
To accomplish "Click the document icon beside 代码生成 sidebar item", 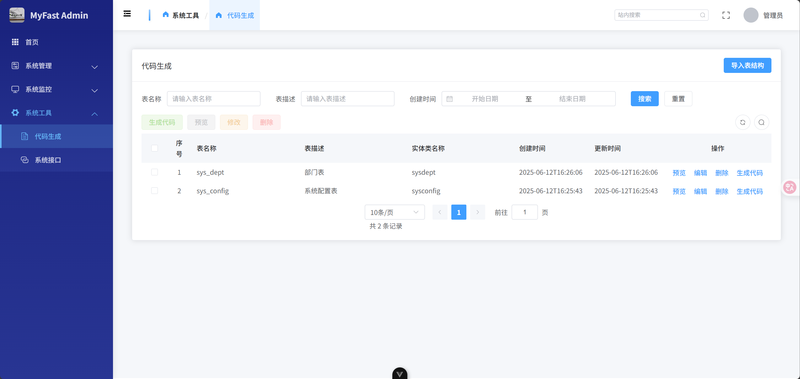I will click(24, 136).
